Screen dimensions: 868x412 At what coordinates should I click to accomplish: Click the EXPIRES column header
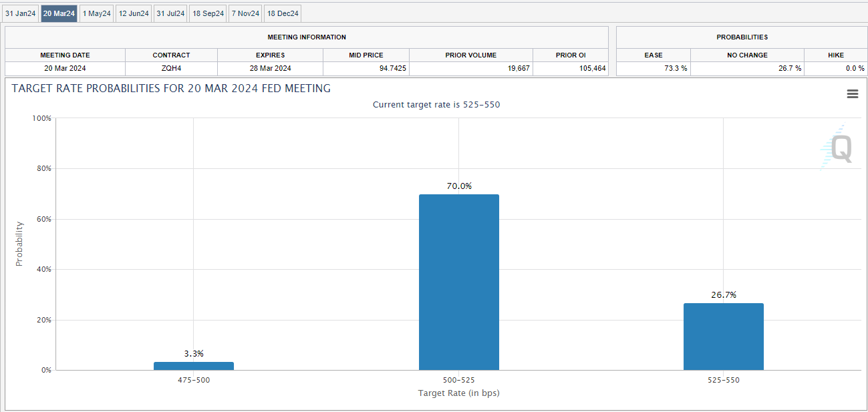coord(270,55)
